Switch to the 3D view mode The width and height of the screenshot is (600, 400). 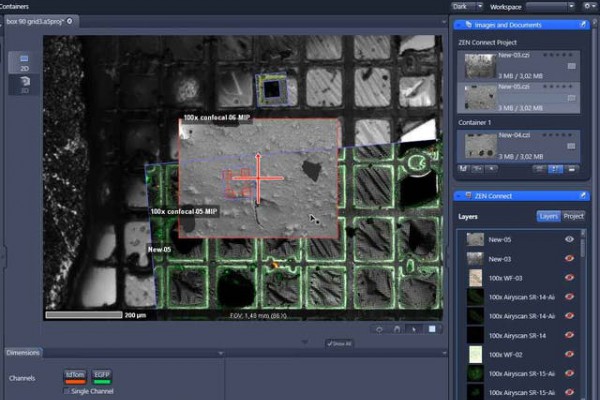click(x=24, y=85)
